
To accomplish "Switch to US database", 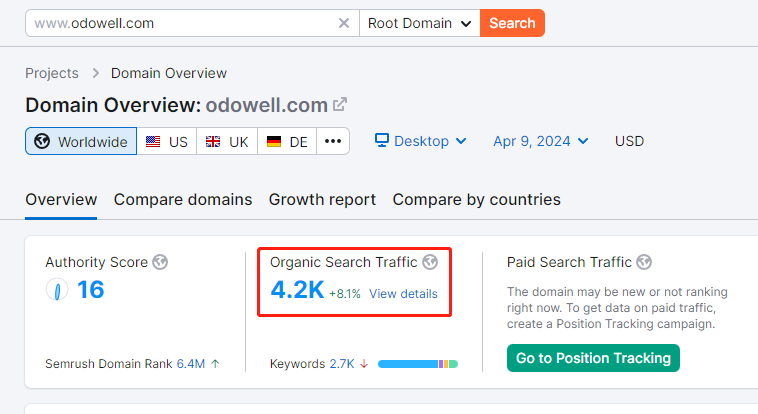I will [167, 141].
